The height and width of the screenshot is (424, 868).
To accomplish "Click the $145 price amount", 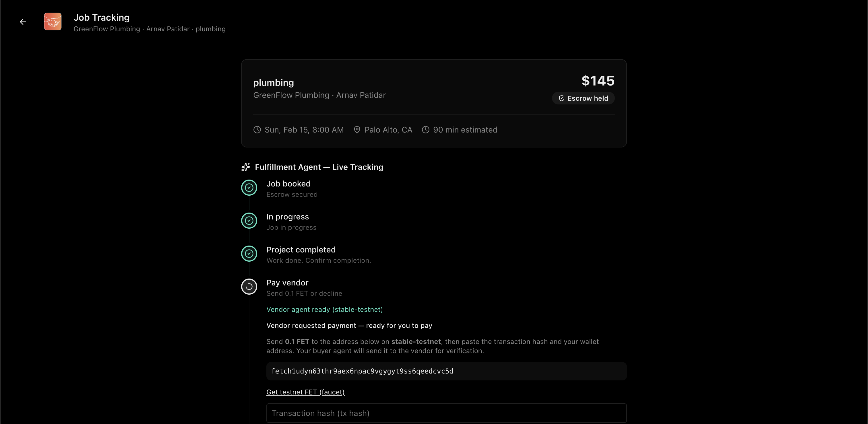I will (598, 81).
